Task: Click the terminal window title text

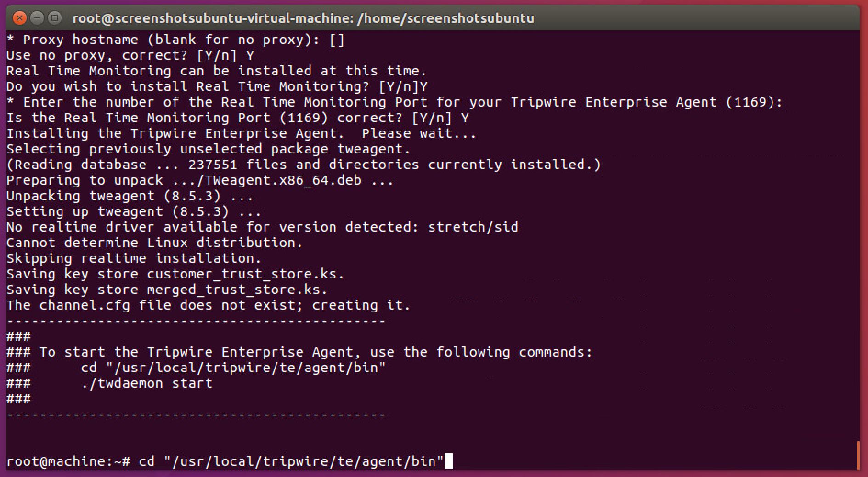Action: [303, 18]
